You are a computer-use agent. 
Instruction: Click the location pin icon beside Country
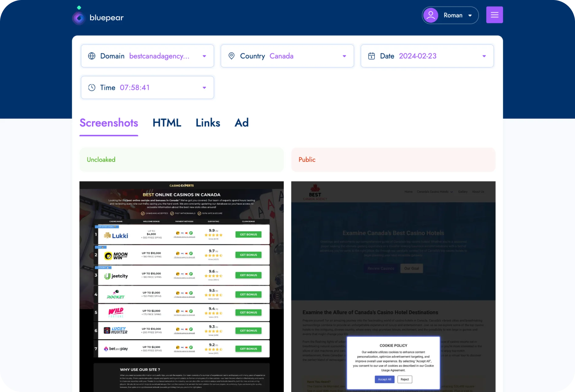point(232,56)
